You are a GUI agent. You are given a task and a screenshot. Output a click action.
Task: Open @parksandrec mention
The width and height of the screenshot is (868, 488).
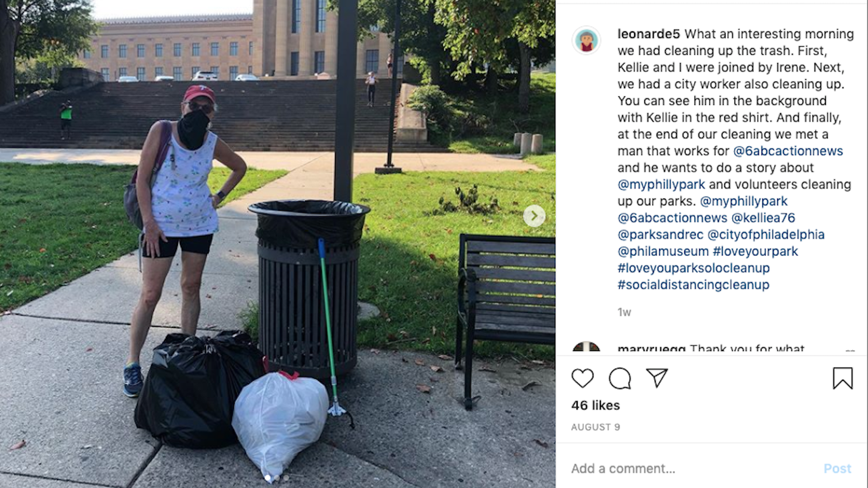(x=660, y=235)
